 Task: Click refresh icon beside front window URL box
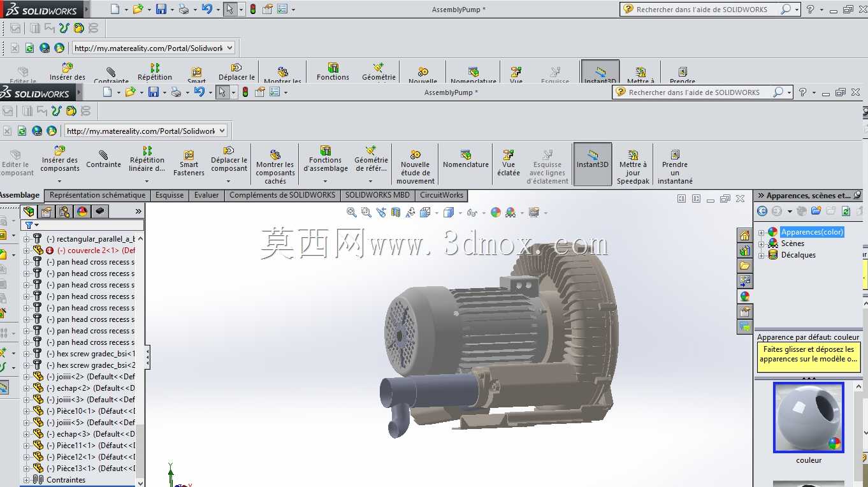coord(22,131)
